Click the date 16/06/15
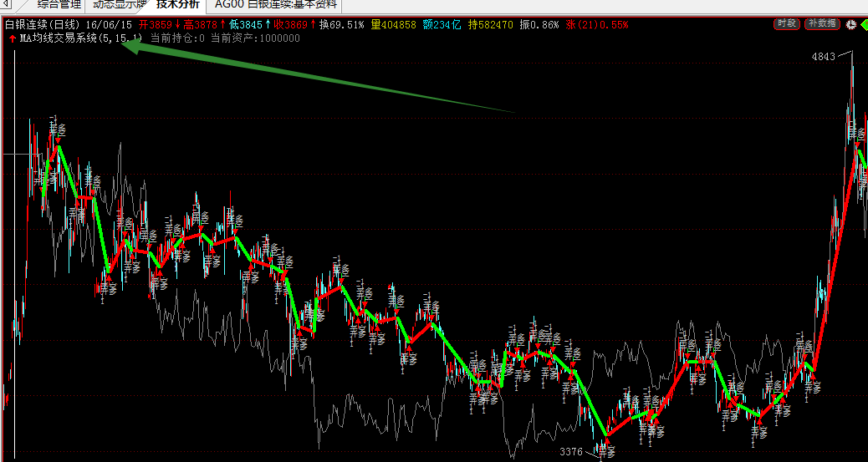868x462 pixels. point(109,24)
